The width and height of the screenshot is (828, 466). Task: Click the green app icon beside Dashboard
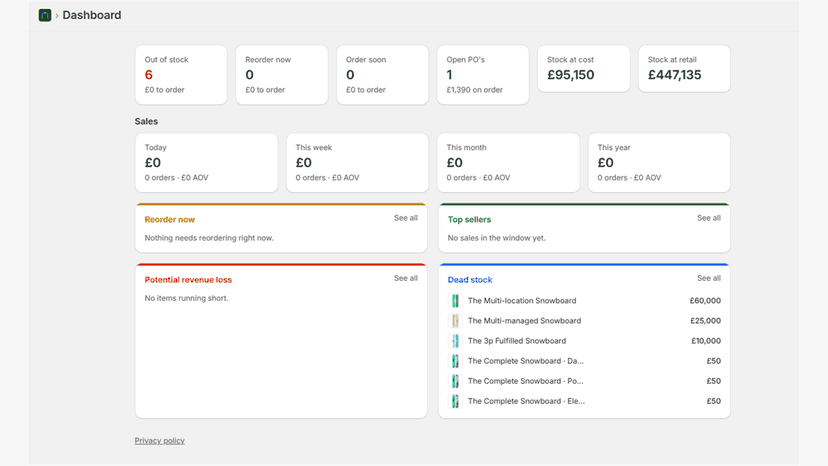[45, 15]
